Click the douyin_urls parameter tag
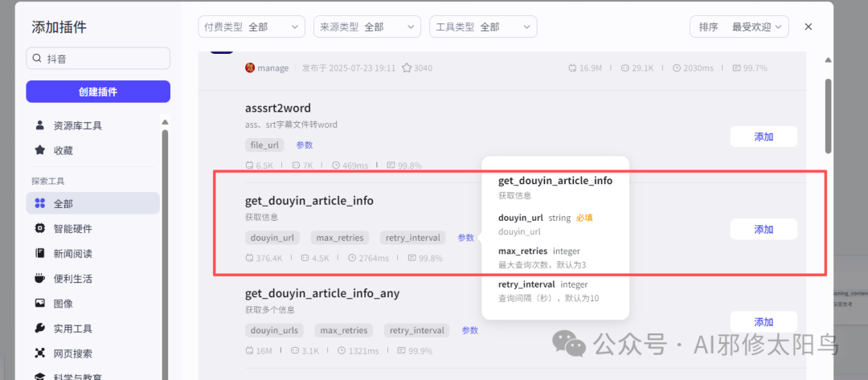 click(x=275, y=330)
